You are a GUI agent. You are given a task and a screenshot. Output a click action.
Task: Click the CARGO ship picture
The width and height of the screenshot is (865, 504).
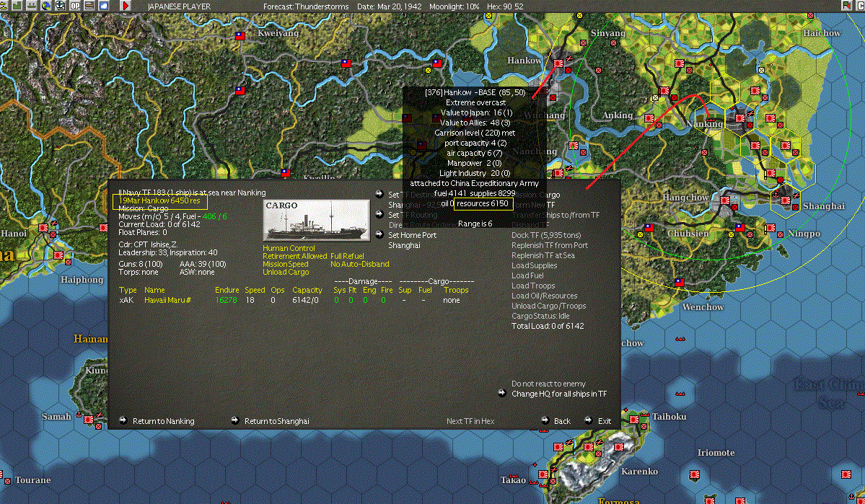[317, 221]
